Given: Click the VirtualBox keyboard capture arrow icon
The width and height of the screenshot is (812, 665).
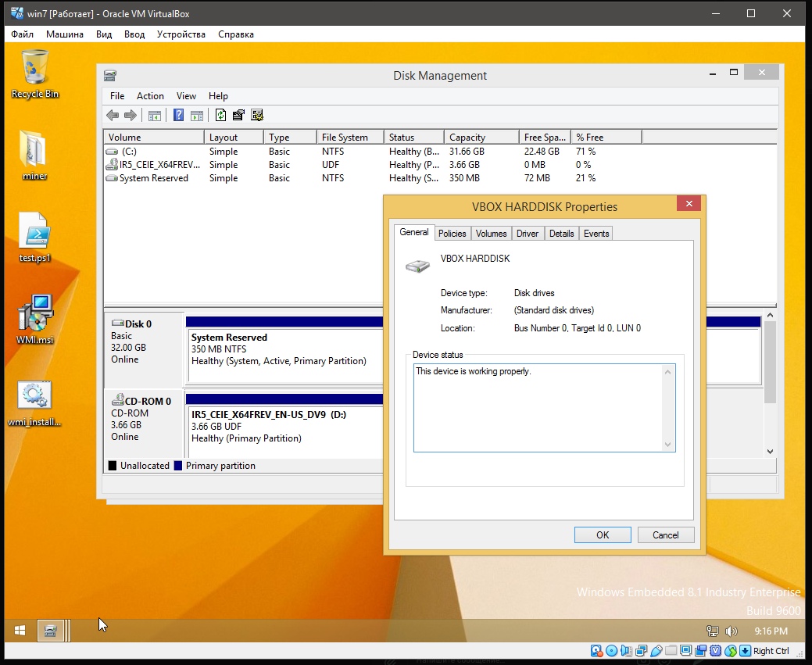Looking at the screenshot, I should point(746,651).
